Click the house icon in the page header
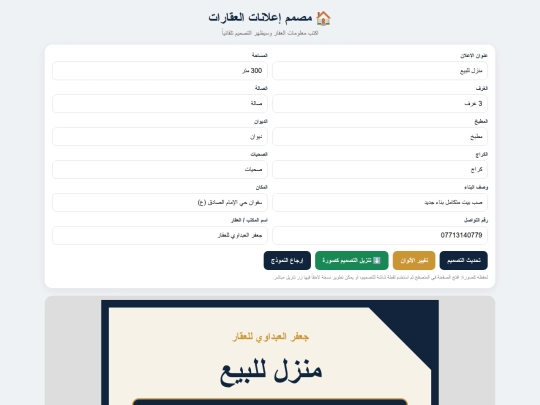This screenshot has width=540, height=405. [x=323, y=18]
